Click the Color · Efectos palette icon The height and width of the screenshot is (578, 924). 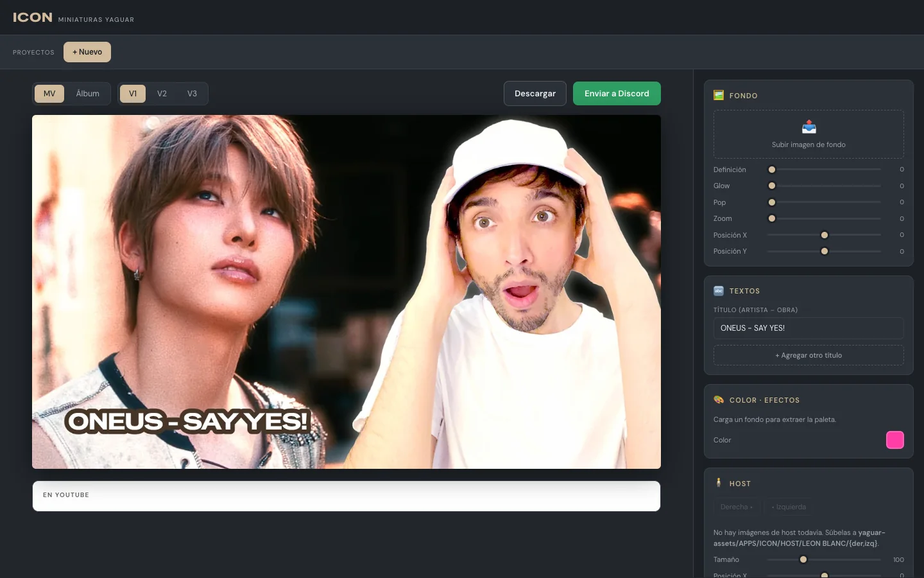pyautogui.click(x=719, y=400)
